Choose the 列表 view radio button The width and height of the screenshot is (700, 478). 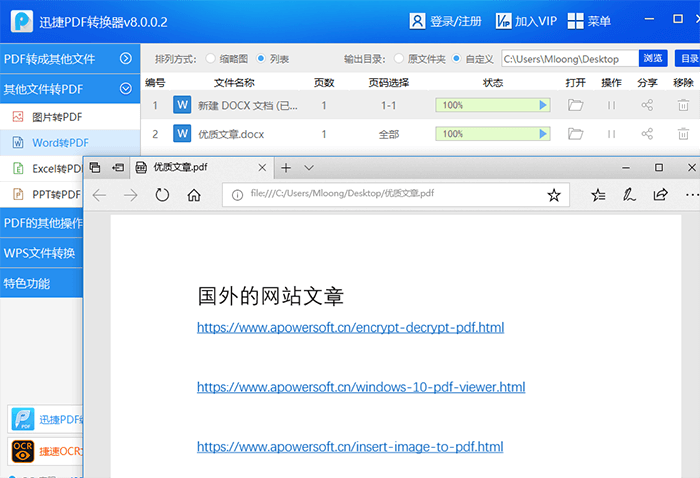pos(261,58)
